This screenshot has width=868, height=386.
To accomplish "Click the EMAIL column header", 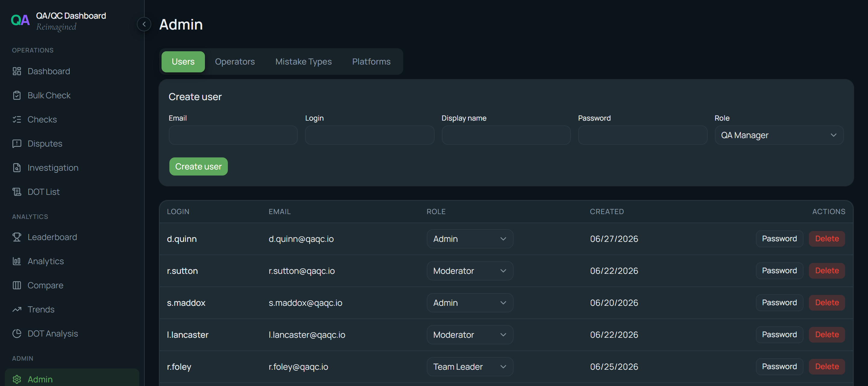I will 279,212.
